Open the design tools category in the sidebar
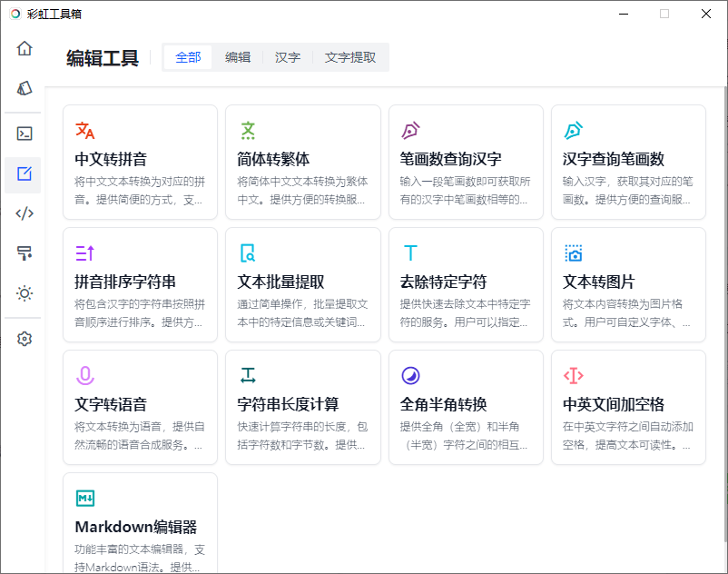 tap(25, 88)
